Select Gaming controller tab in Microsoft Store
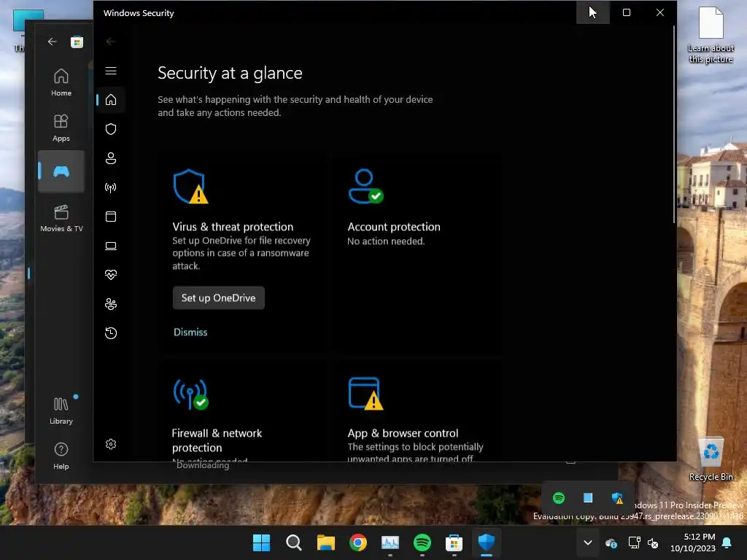Screen dimensions: 747x560 click(x=61, y=171)
